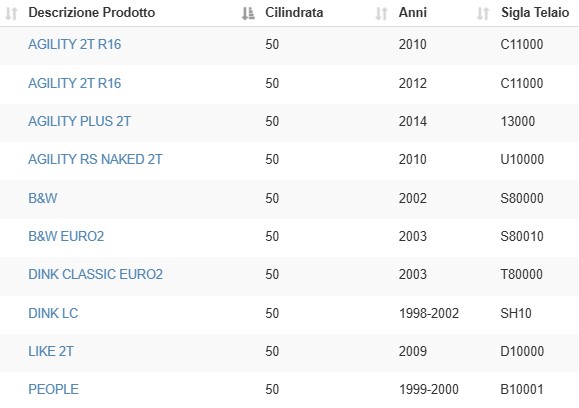
Task: Click the Cilindrata column header text
Action: coord(294,13)
